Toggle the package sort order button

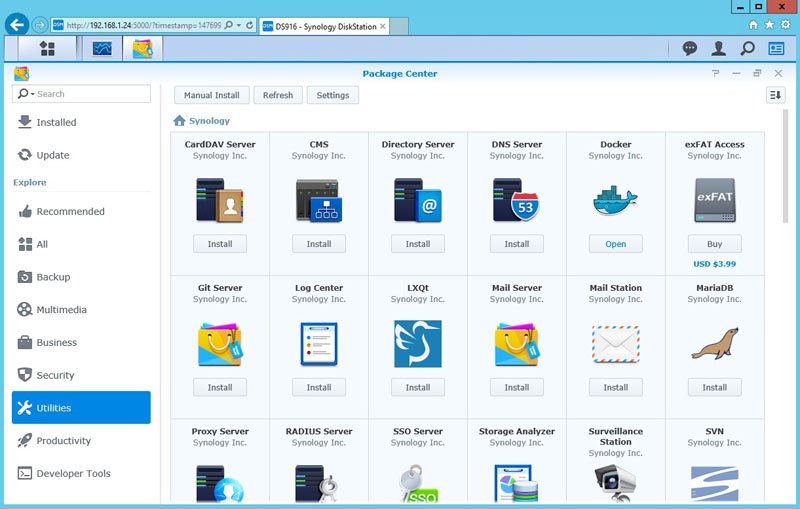(775, 95)
